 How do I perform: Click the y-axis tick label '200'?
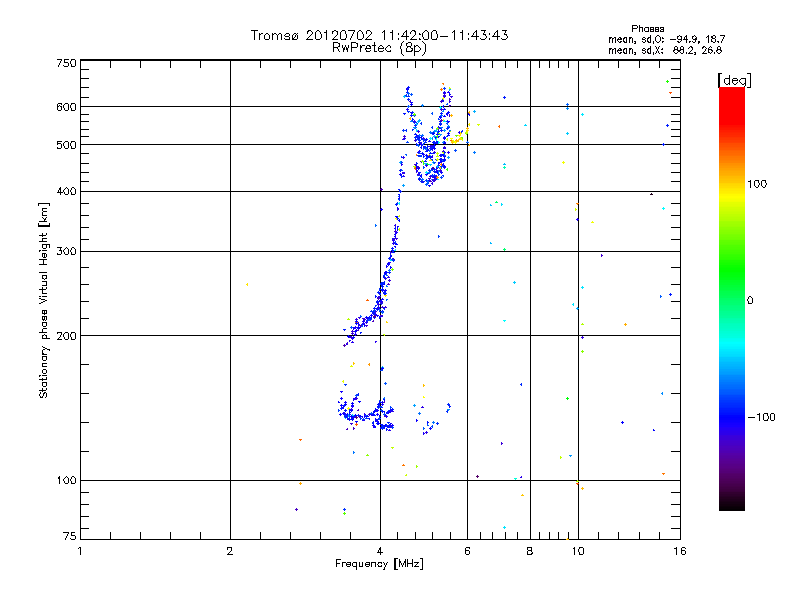point(67,336)
